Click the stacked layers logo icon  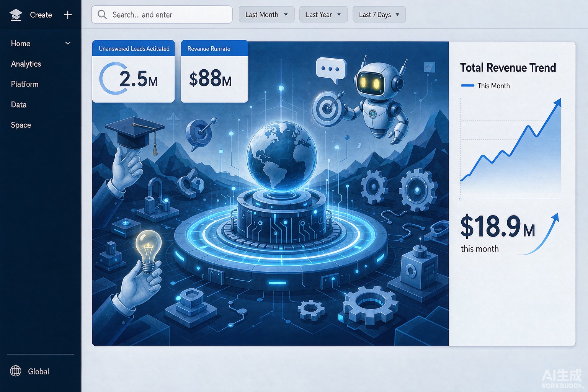16,15
